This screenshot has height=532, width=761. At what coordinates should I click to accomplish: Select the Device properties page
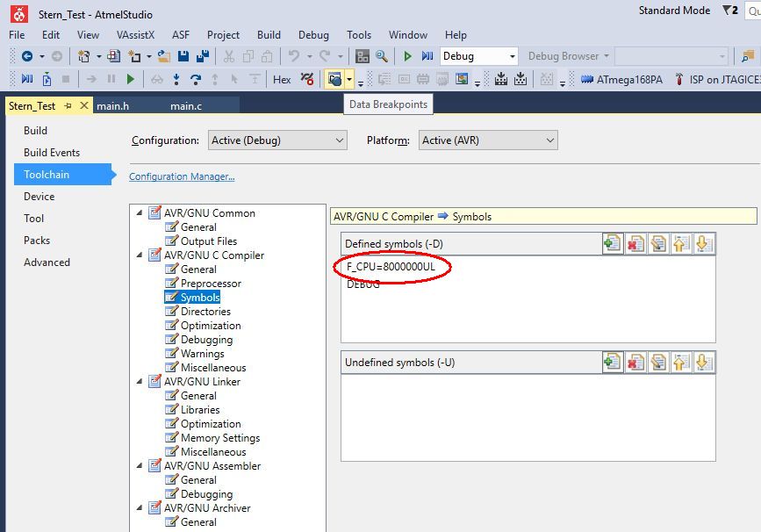[x=39, y=197]
